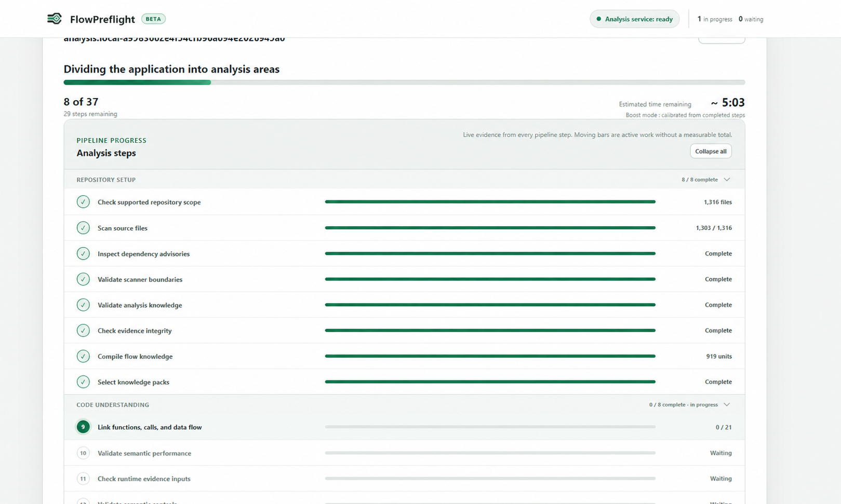This screenshot has height=504, width=841.
Task: Click the overall analysis progress bar
Action: click(404, 83)
